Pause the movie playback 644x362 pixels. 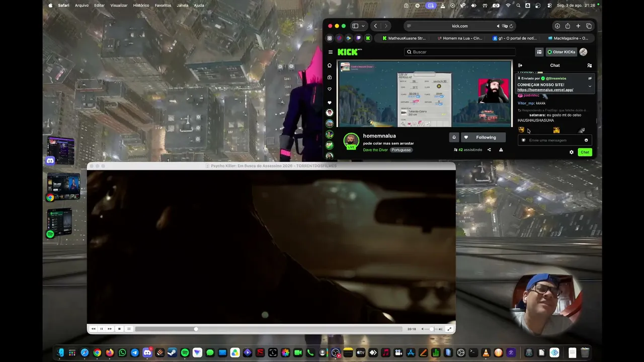pos(101,329)
